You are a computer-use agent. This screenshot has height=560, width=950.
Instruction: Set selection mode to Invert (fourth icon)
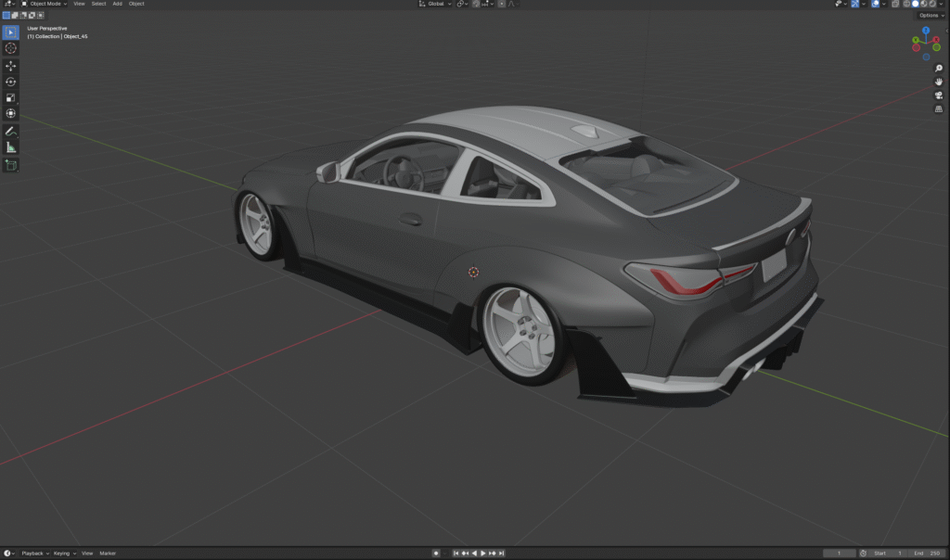click(32, 15)
